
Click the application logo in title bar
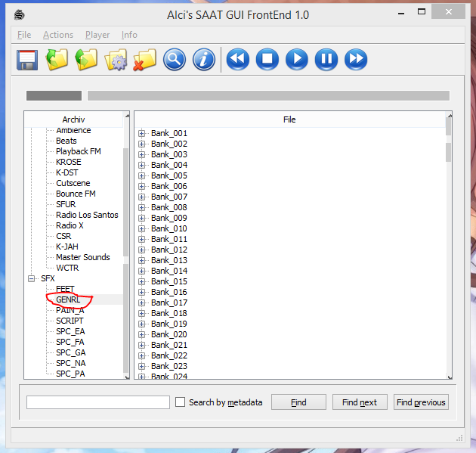pos(19,14)
